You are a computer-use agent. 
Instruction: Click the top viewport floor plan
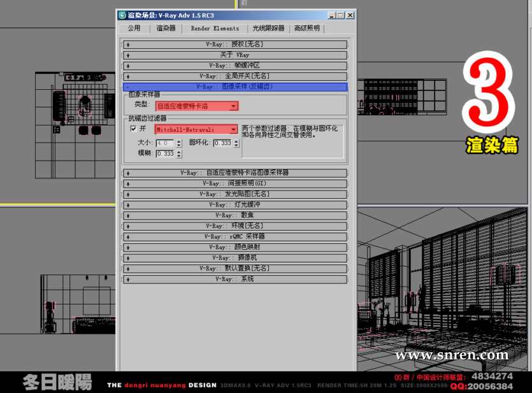click(75, 125)
